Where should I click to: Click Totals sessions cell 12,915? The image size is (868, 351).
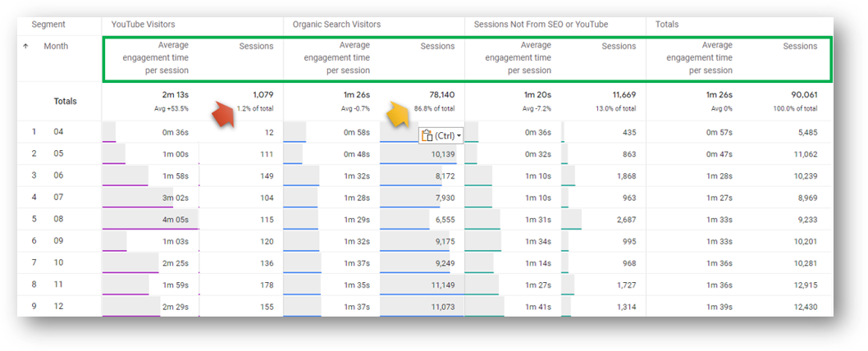[x=806, y=285]
